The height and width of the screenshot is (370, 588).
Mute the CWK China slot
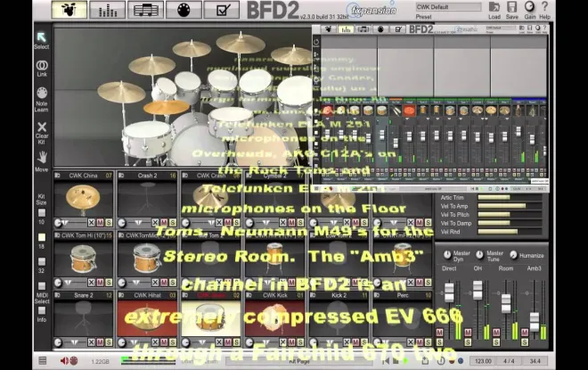coord(100,223)
